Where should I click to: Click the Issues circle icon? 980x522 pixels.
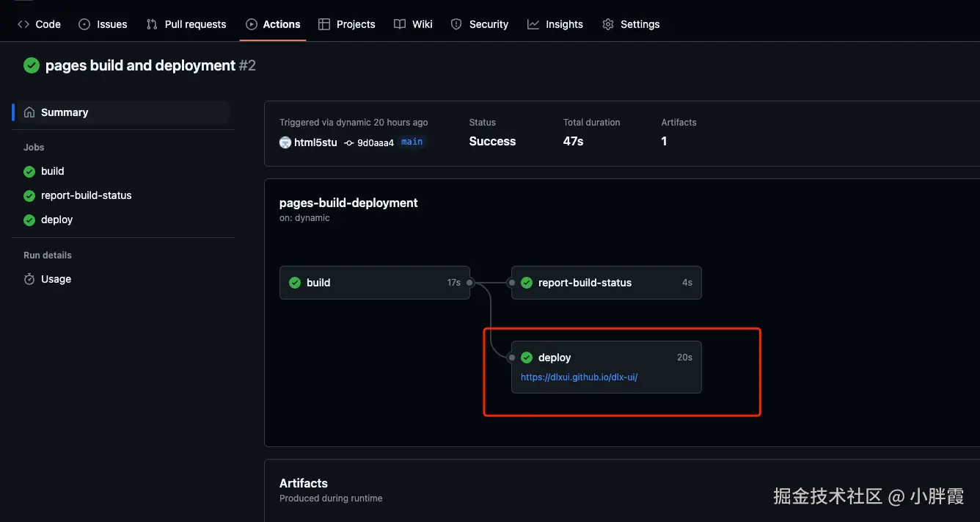click(84, 24)
